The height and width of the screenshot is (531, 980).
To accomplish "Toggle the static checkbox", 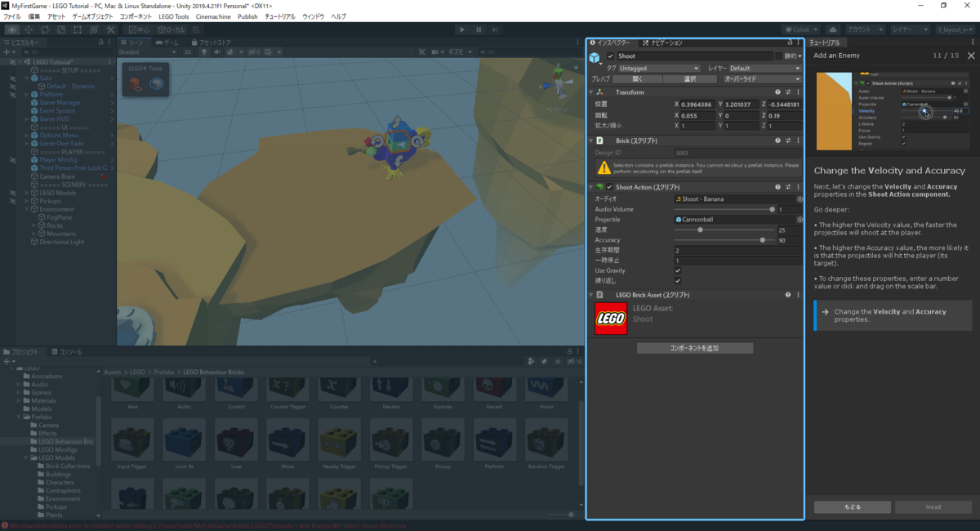I will click(779, 56).
